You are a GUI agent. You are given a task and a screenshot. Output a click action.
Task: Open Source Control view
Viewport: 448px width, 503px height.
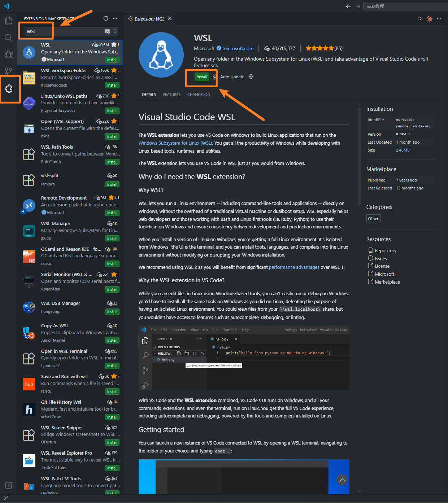(9, 71)
